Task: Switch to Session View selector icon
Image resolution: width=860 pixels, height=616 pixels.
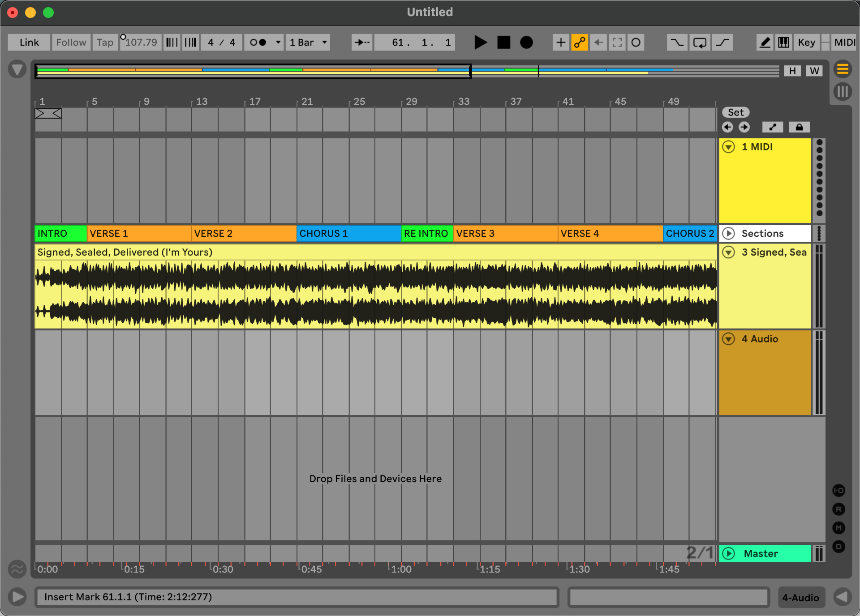Action: pyautogui.click(x=843, y=92)
